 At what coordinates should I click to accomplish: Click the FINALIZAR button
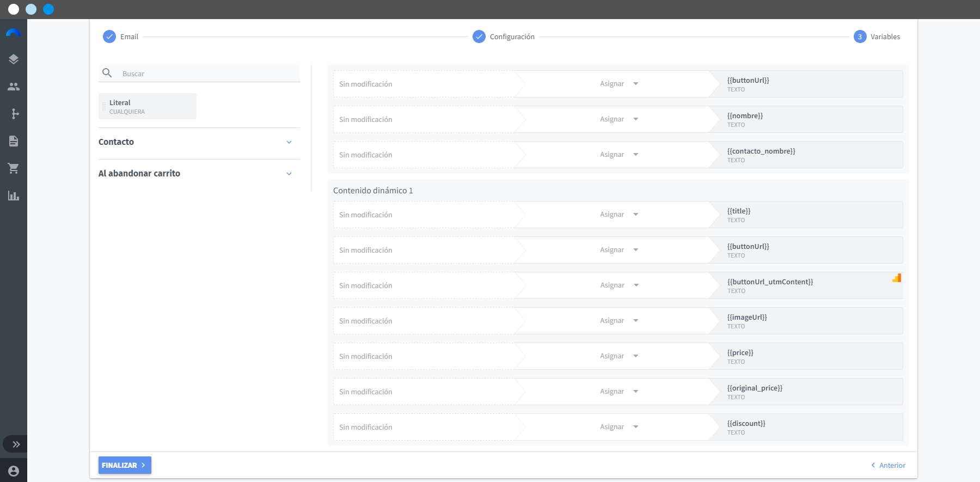click(125, 465)
